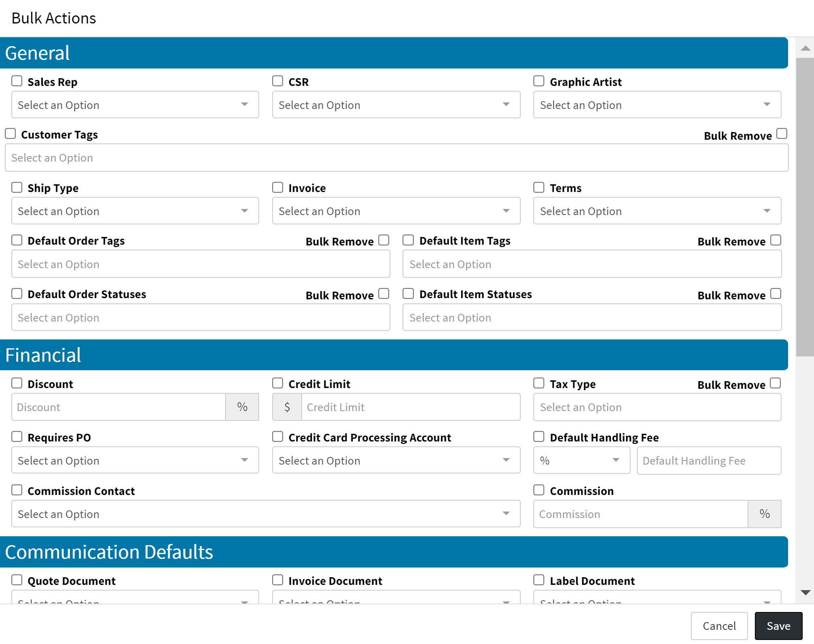Check Bulk Remove for Customer Tags

click(x=782, y=134)
